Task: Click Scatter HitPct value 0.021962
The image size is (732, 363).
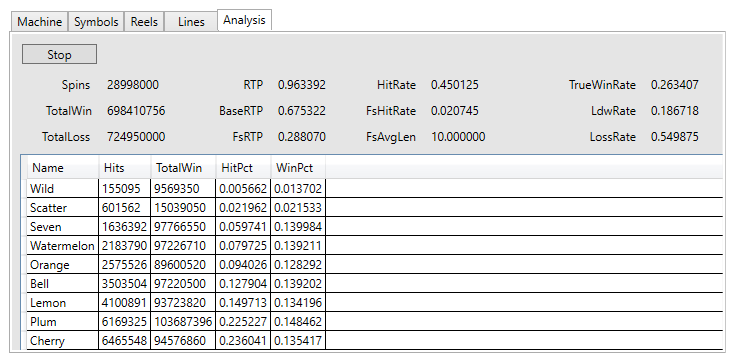Action: (x=243, y=208)
